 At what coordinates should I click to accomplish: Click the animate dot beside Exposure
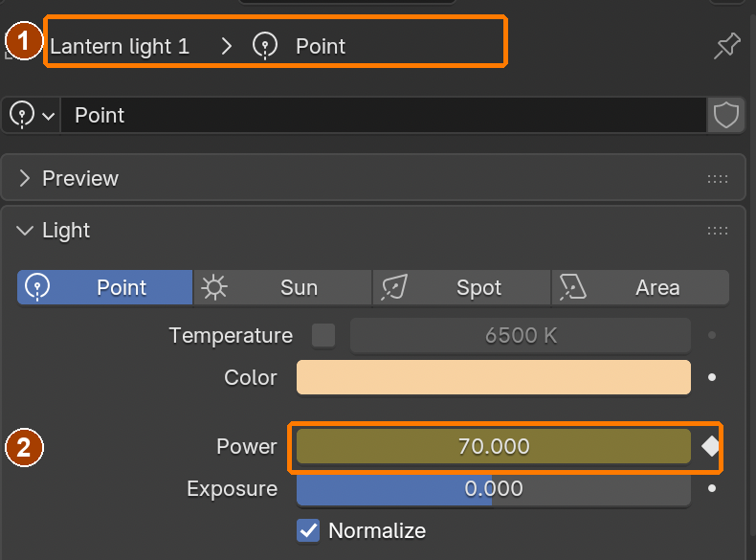(712, 488)
